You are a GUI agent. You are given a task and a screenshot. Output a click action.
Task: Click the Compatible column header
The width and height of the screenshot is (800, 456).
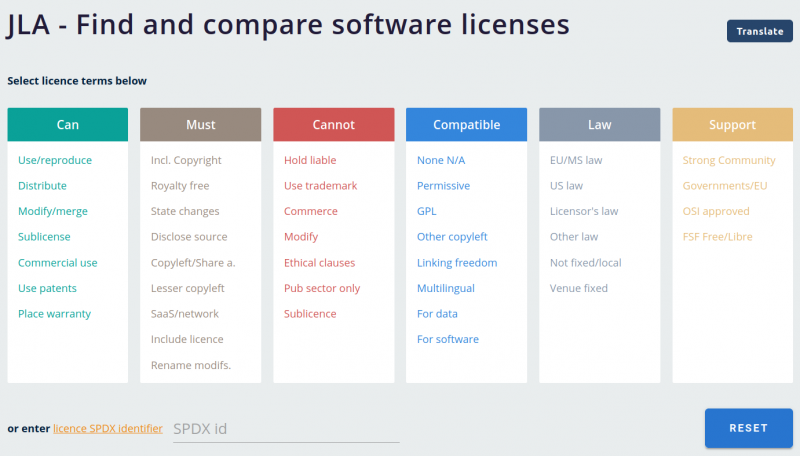coord(466,125)
